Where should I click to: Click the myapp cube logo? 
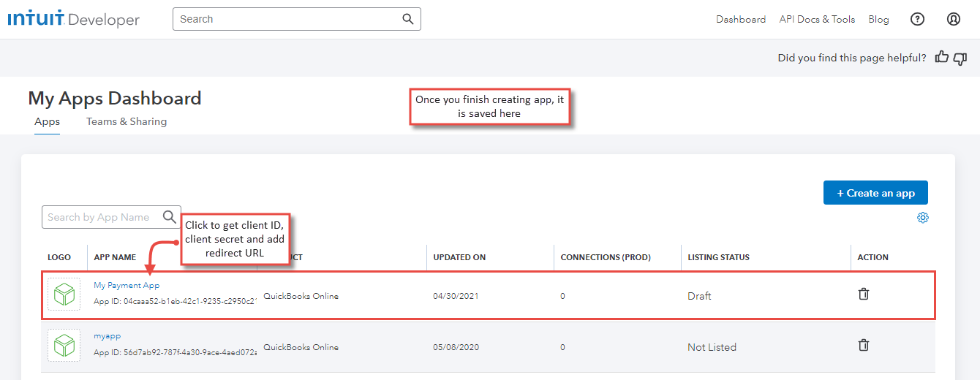coord(64,345)
